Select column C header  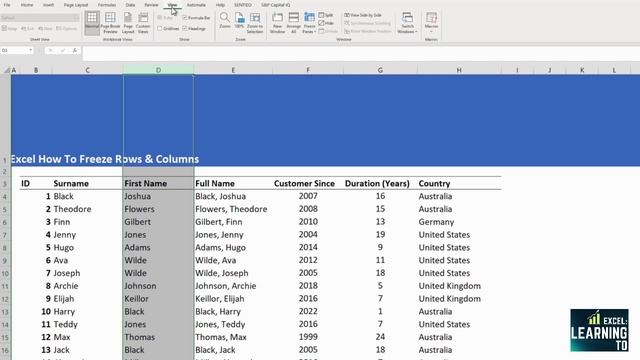tap(87, 70)
